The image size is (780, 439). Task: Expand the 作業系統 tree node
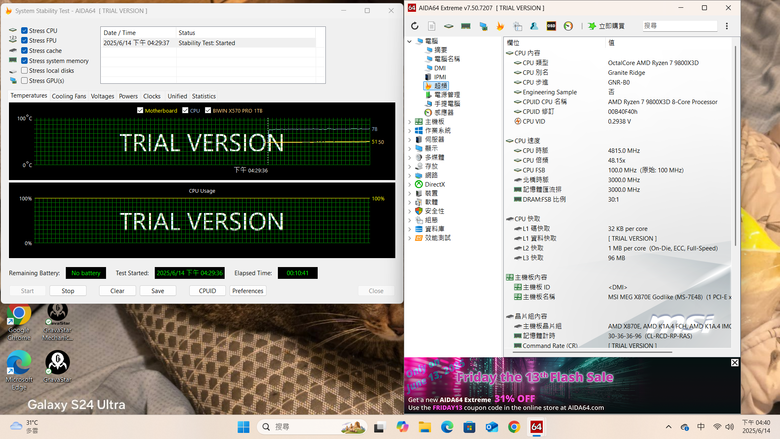tap(409, 131)
